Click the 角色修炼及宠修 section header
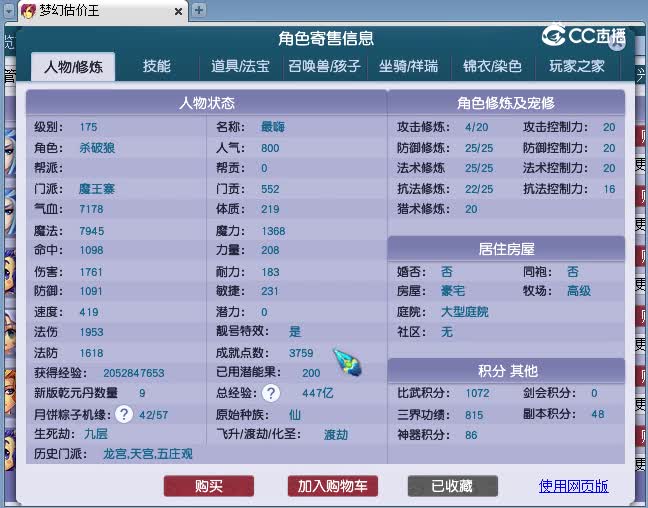 pos(506,103)
